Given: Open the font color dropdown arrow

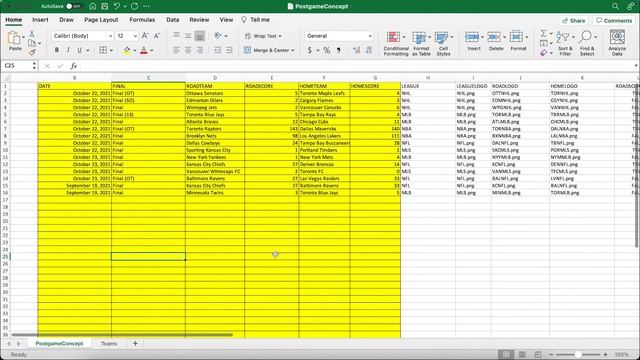Looking at the screenshot, I should click(152, 50).
